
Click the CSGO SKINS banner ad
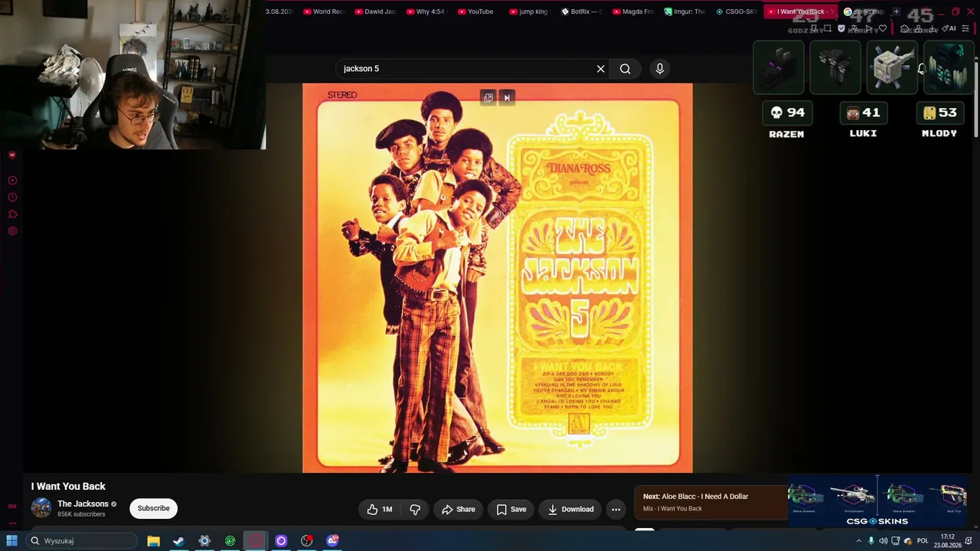click(x=877, y=502)
